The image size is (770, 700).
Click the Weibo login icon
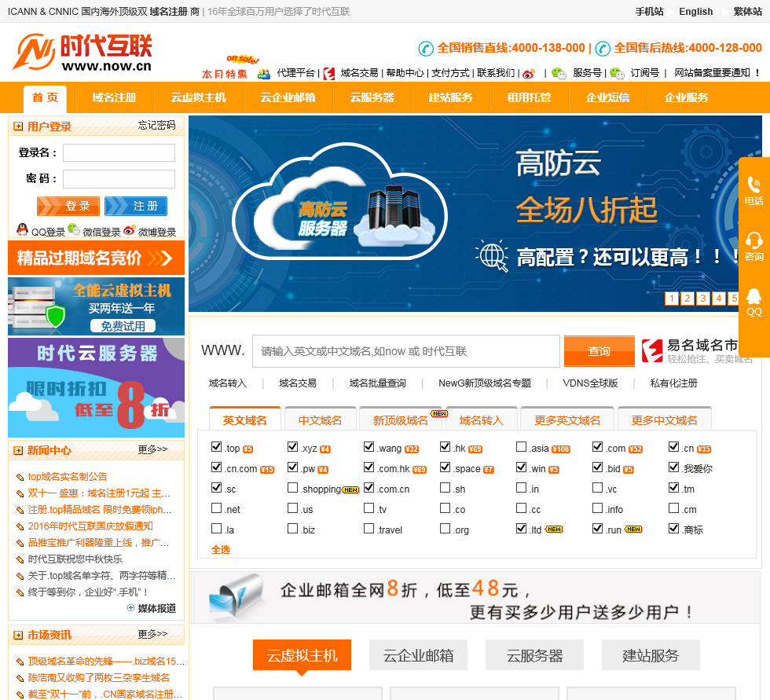(x=129, y=229)
